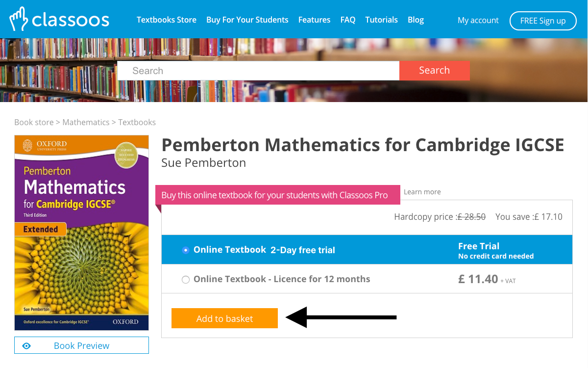588x368 pixels.
Task: Open the Tutorials page
Action: [x=381, y=20]
